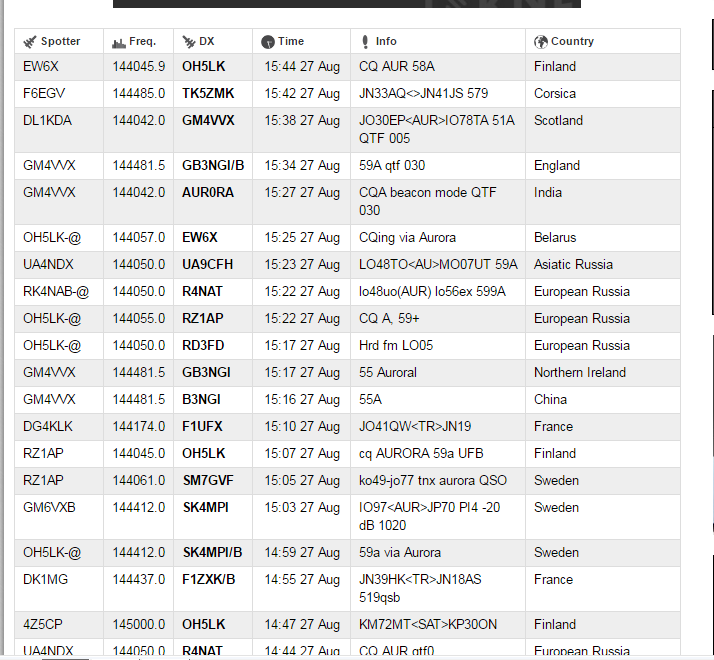Sort table by the Country column header
Image resolution: width=714 pixels, height=660 pixels.
572,42
